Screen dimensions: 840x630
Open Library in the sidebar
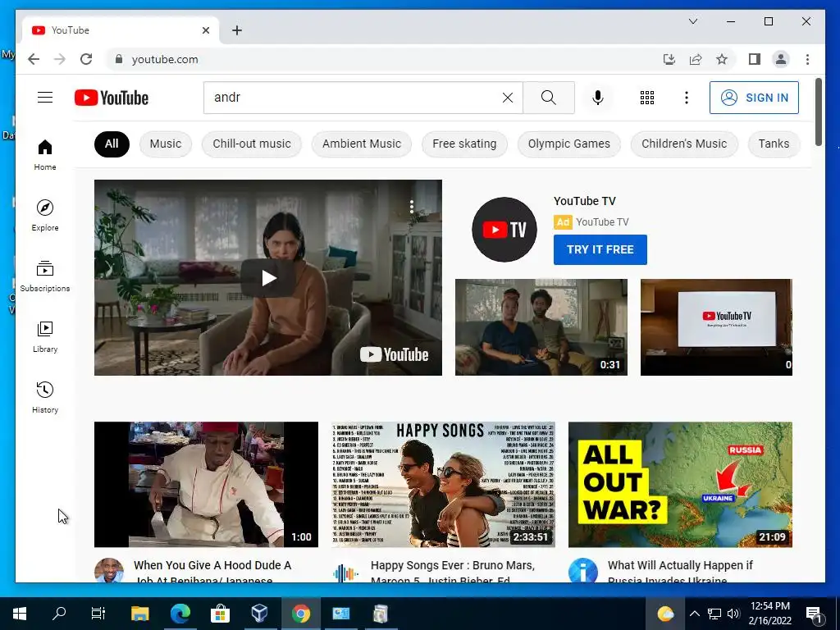pyautogui.click(x=45, y=336)
